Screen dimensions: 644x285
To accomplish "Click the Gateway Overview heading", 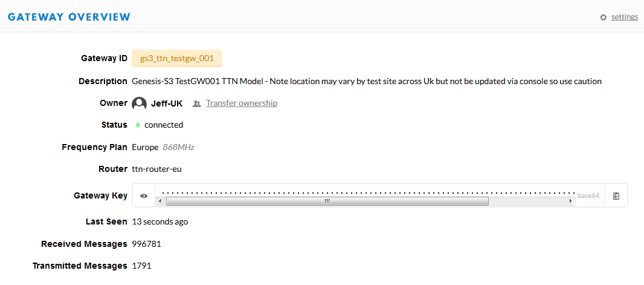I will click(69, 17).
